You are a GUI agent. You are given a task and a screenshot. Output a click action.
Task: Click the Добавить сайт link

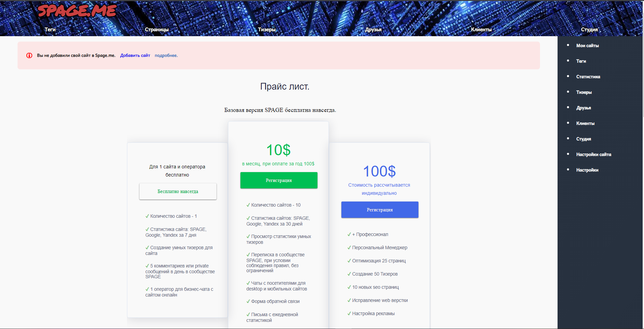(135, 55)
